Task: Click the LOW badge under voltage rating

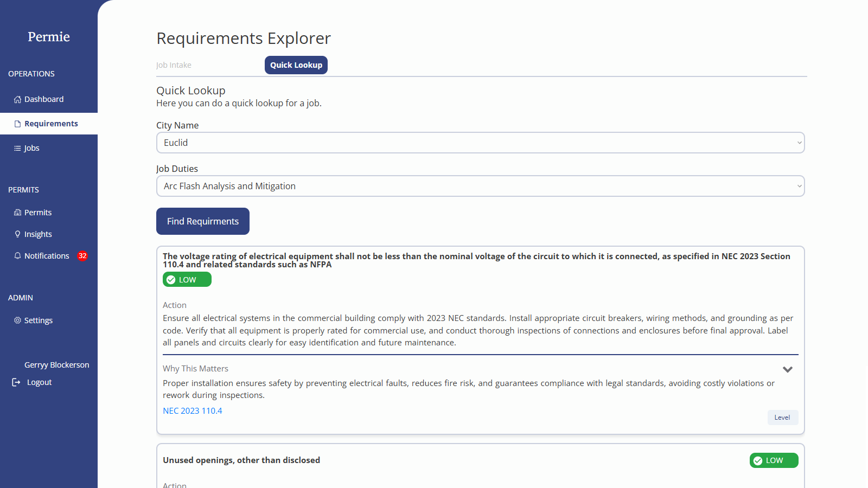Action: (x=187, y=280)
